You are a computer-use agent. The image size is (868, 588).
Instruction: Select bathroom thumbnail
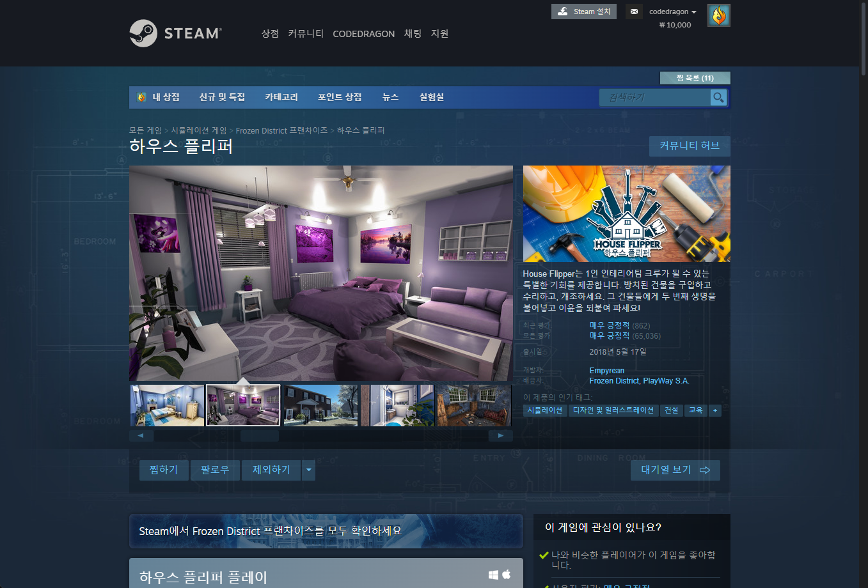coord(397,405)
